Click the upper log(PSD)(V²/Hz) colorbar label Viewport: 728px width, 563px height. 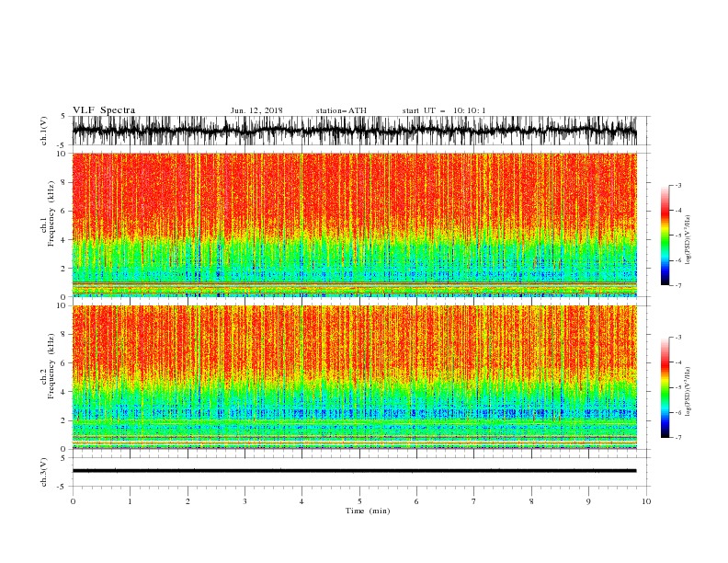(688, 240)
